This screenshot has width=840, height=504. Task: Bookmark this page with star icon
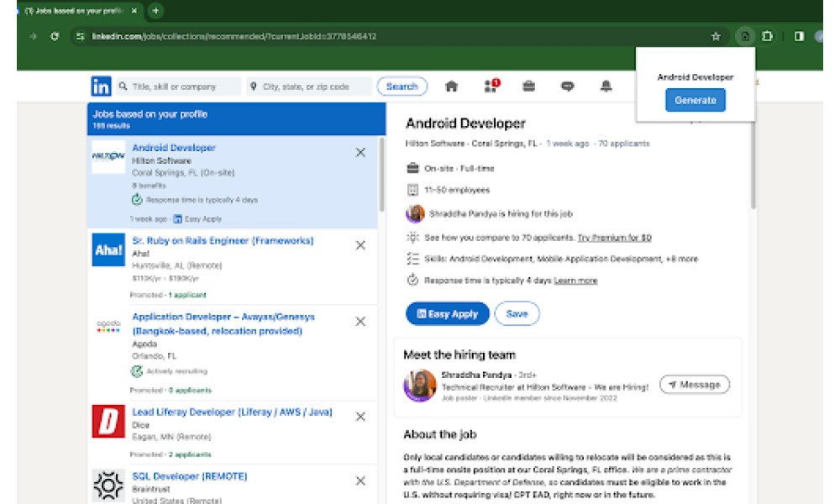(716, 36)
